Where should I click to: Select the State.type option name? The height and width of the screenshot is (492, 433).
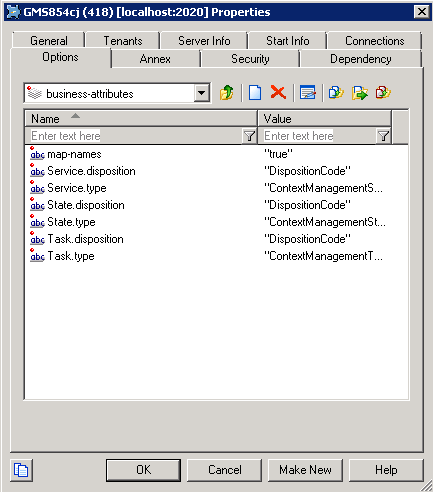(71, 222)
